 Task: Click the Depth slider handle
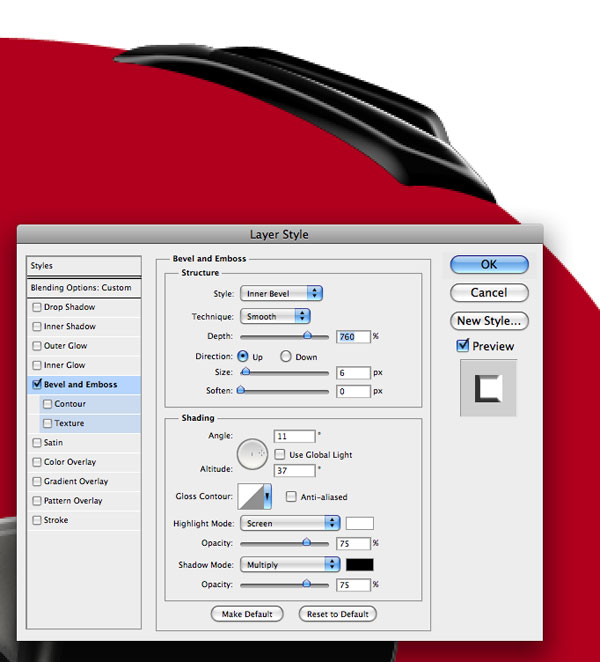coord(307,336)
